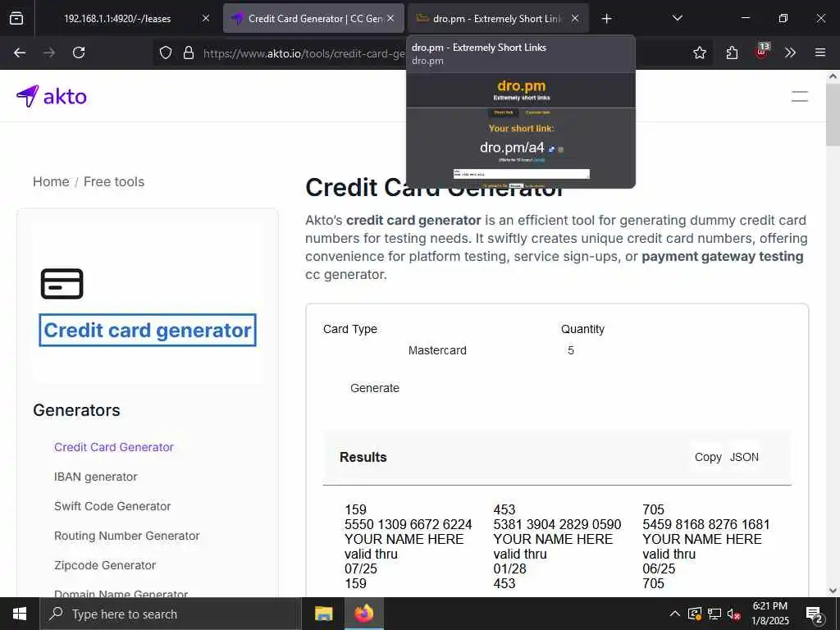Screen dimensions: 840x630
Task: Open Credit Card Generator in Generators list
Action: (x=113, y=447)
